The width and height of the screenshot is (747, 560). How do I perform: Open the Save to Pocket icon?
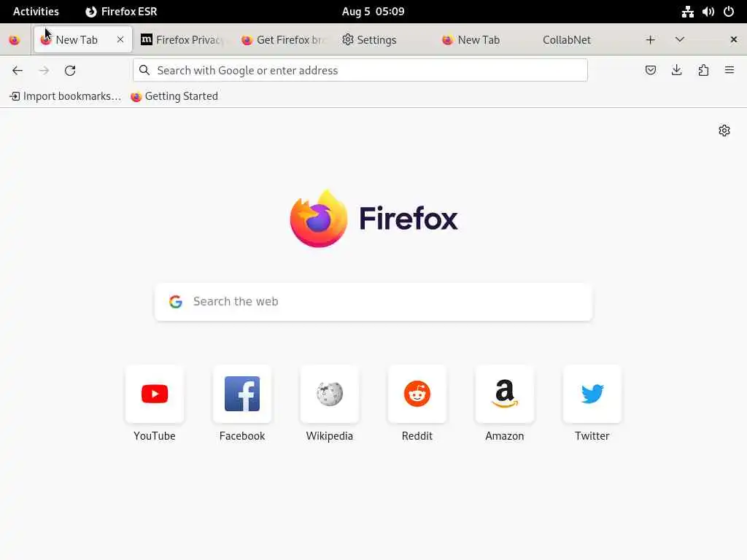coord(650,70)
